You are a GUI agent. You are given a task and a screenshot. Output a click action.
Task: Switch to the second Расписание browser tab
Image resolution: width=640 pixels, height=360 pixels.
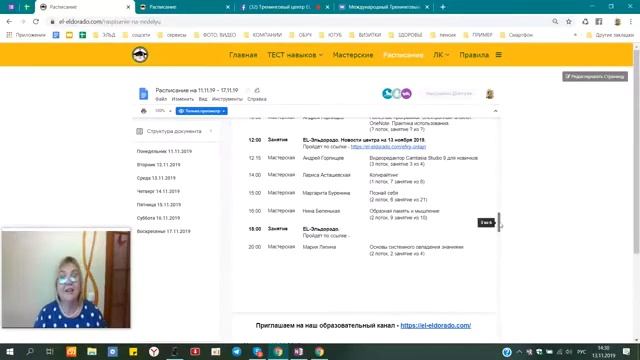pyautogui.click(x=184, y=7)
